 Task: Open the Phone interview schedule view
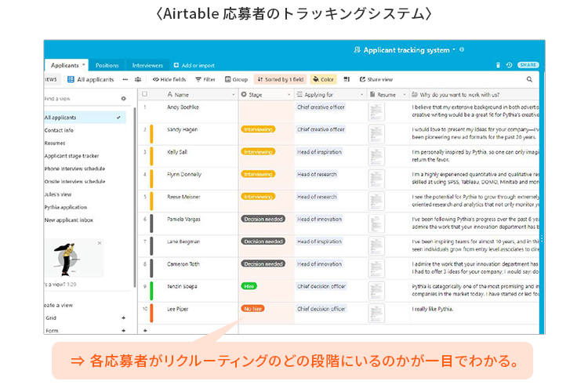coord(74,169)
